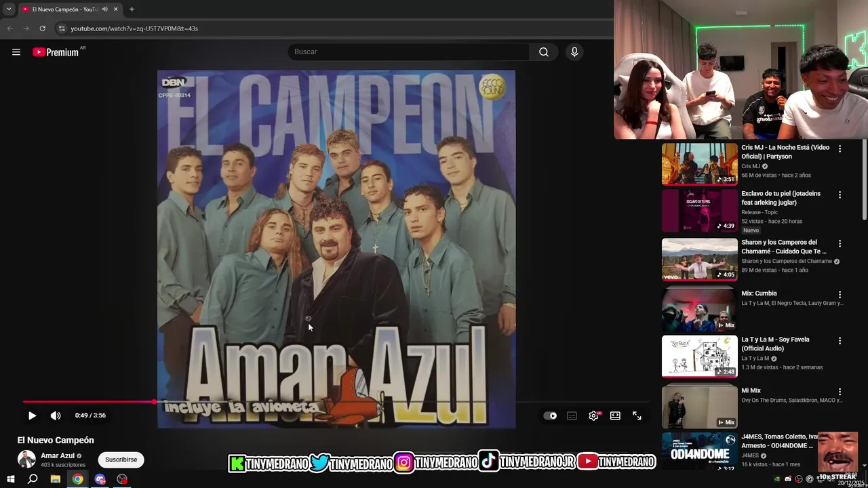Start voice search with the microphone
This screenshot has width=868, height=488.
(x=574, y=52)
